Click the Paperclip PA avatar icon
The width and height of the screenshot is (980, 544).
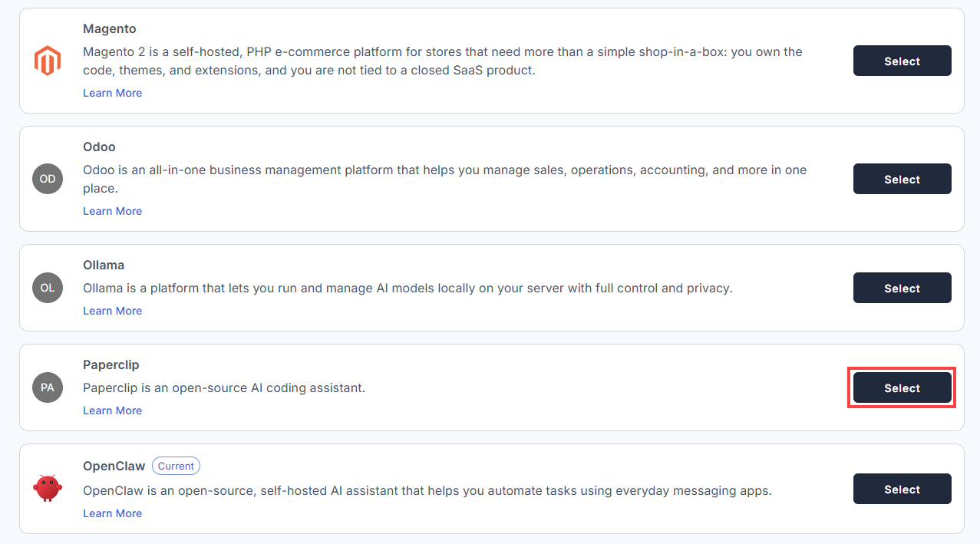47,387
